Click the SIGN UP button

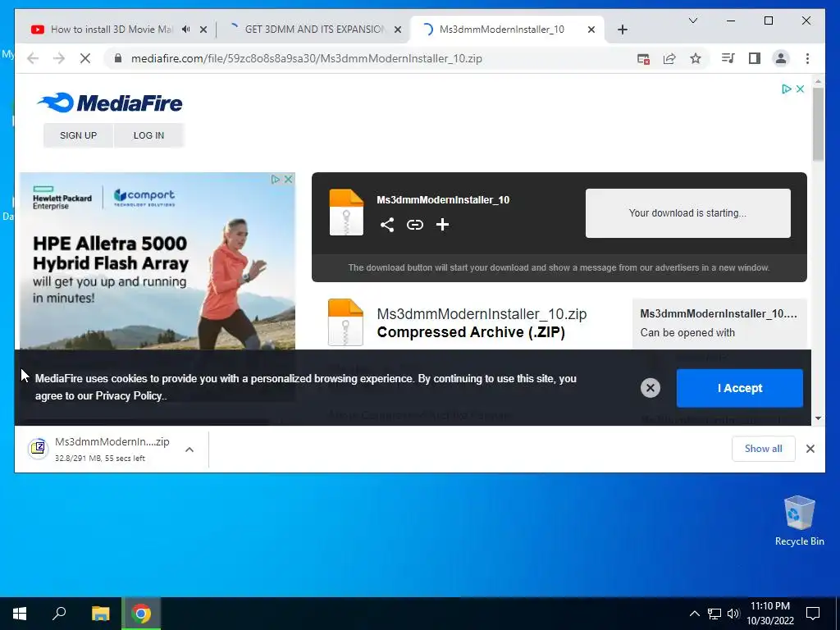tap(78, 135)
